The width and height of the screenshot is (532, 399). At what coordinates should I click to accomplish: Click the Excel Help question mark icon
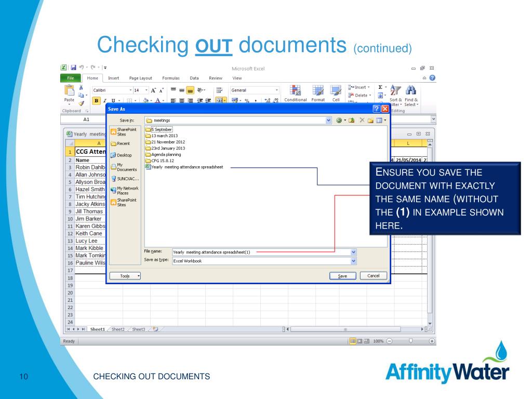click(x=432, y=78)
